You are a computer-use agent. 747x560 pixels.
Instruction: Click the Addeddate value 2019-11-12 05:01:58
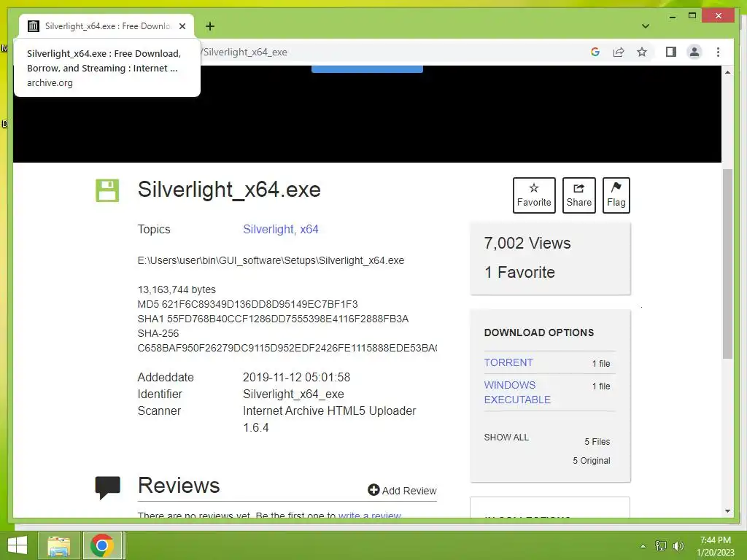296,377
